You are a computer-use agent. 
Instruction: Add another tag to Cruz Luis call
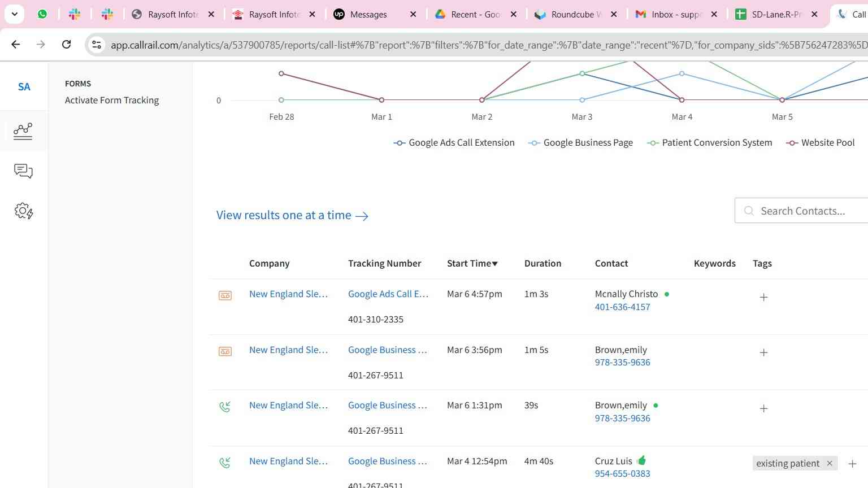pos(852,464)
